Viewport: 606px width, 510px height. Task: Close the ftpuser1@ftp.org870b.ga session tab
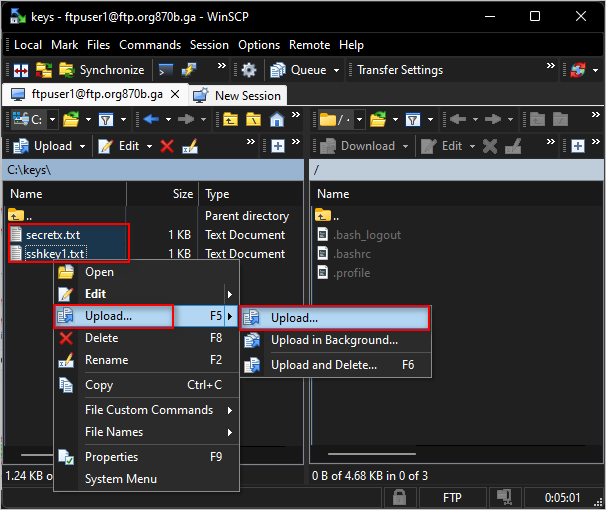pyautogui.click(x=175, y=94)
